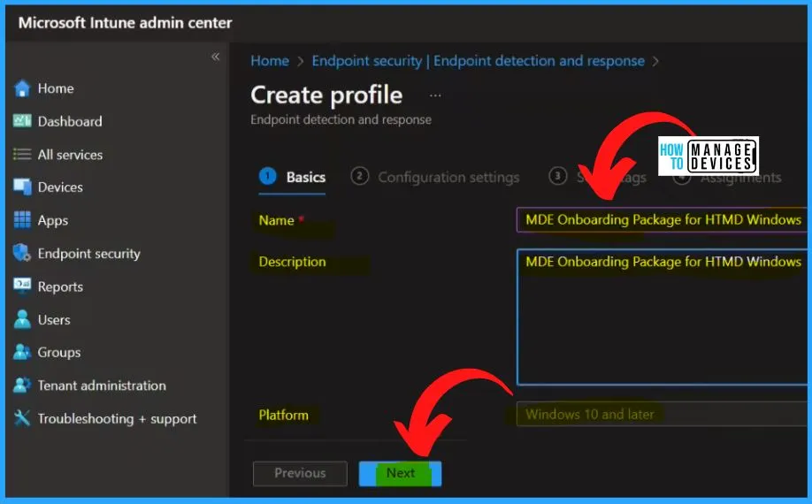Click the All services list icon
This screenshot has width=812, height=504.
click(22, 154)
